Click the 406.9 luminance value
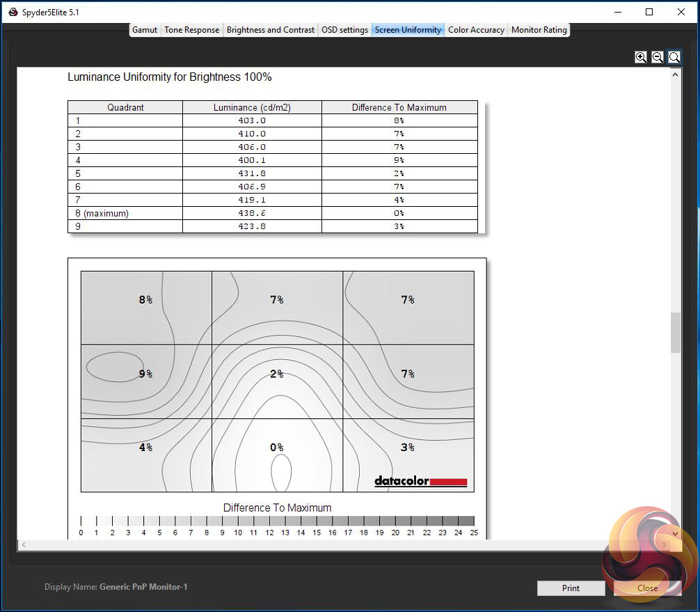This screenshot has height=612, width=700. pos(252,187)
